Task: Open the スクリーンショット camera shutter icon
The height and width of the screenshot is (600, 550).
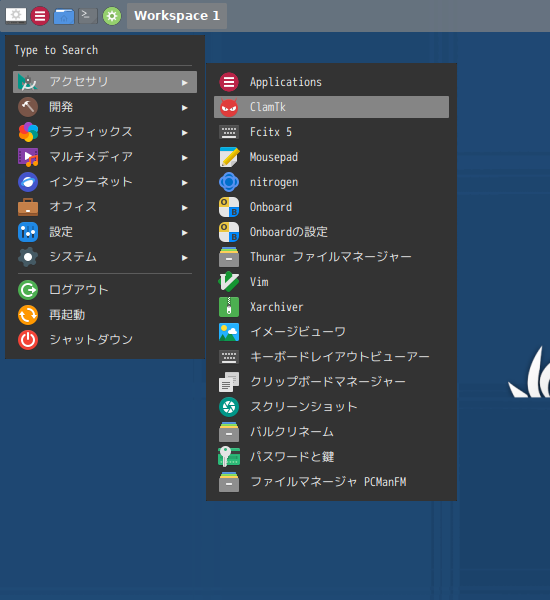Action: 229,407
